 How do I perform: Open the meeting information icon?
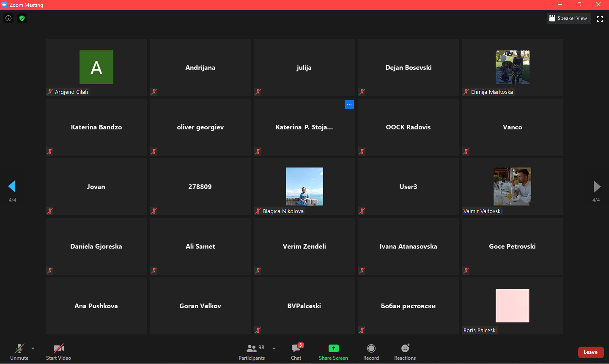pos(8,18)
